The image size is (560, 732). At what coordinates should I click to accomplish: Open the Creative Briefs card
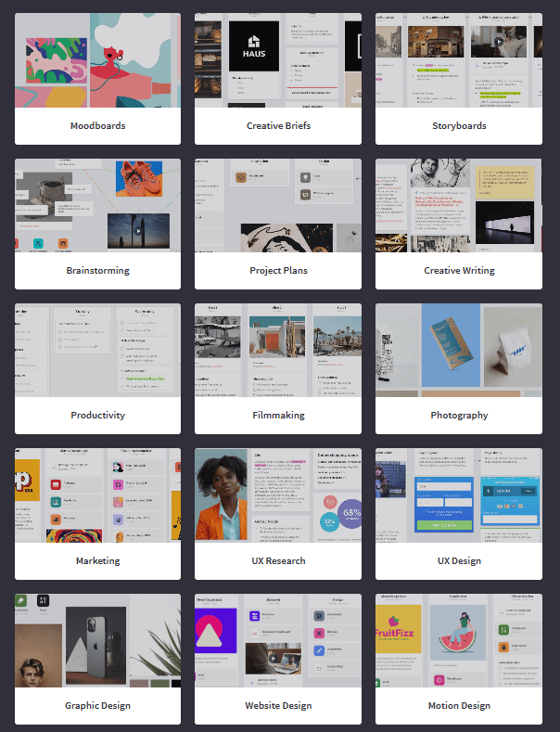(x=278, y=79)
